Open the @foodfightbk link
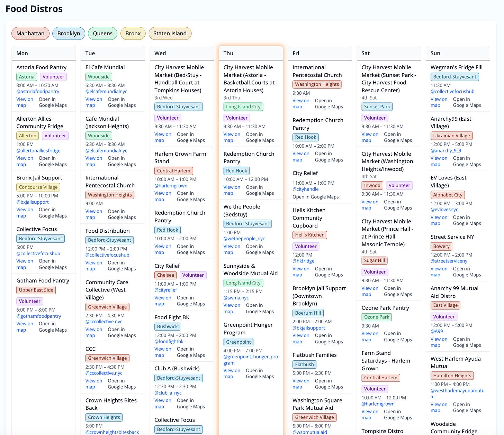The height and width of the screenshot is (435, 504). [x=169, y=342]
